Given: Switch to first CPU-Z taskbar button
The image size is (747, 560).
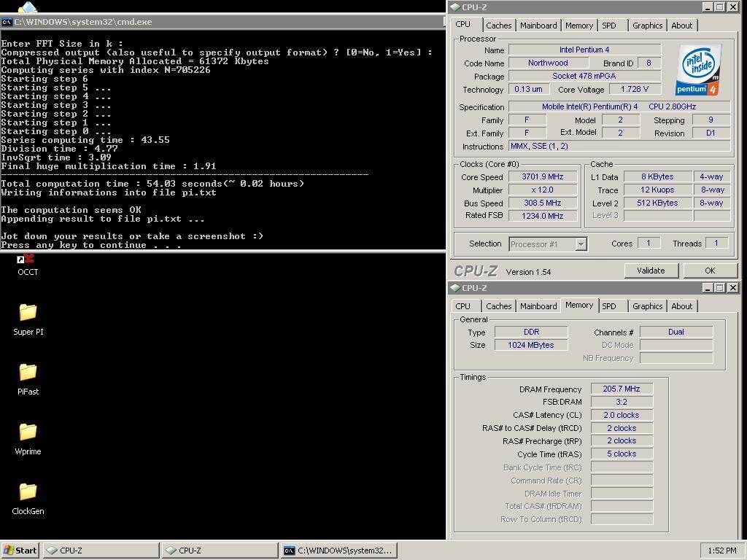Looking at the screenshot, I should pyautogui.click(x=101, y=551).
